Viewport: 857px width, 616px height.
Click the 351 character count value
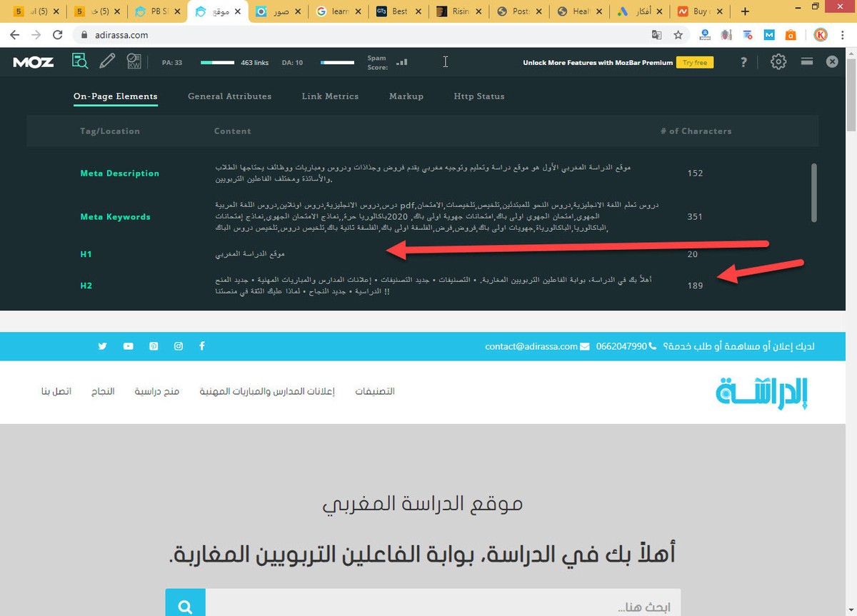click(695, 216)
